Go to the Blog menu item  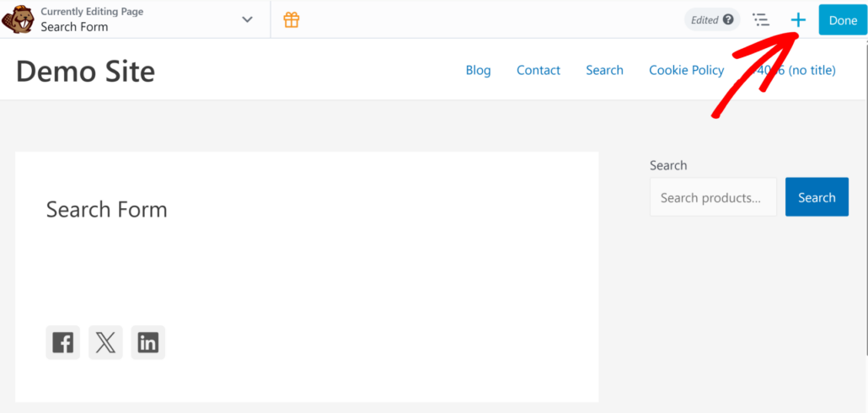point(478,70)
